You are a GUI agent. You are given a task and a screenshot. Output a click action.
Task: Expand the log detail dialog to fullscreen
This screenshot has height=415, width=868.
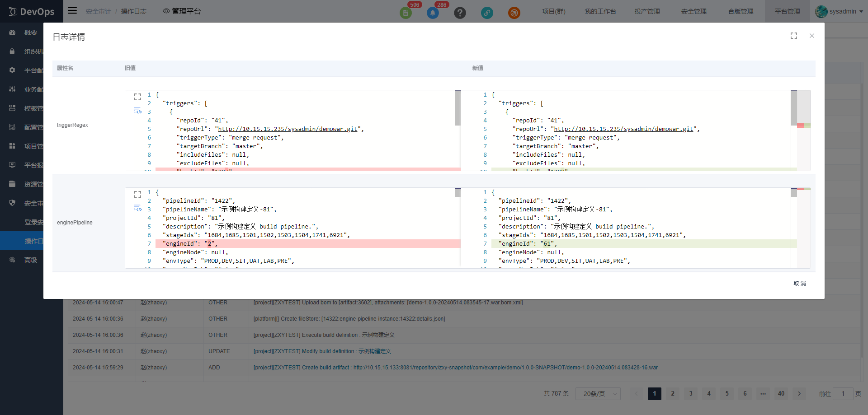793,36
